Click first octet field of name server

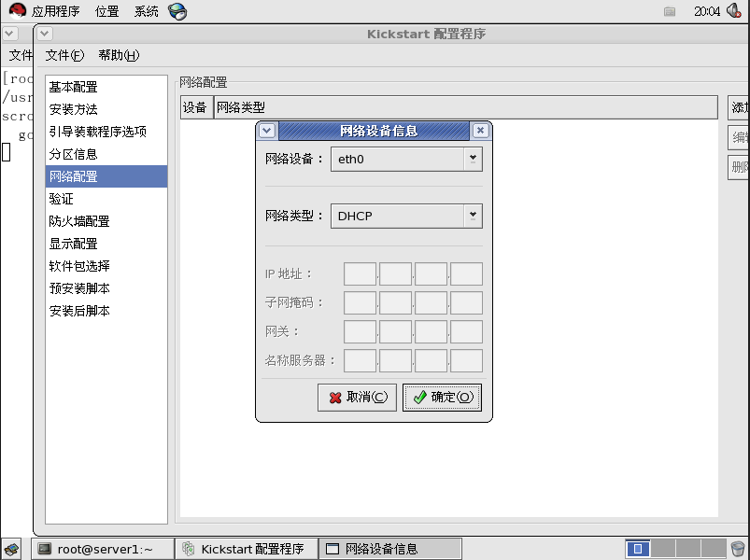point(360,361)
